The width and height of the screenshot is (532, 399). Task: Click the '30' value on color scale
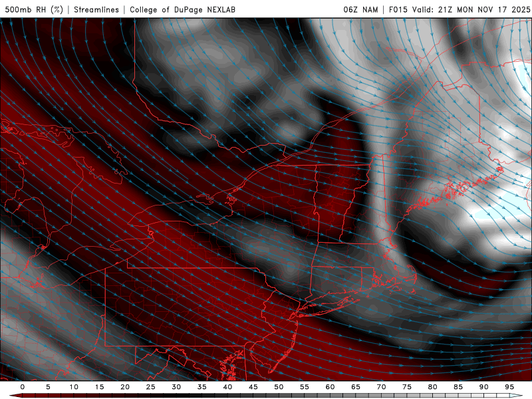pyautogui.click(x=176, y=387)
